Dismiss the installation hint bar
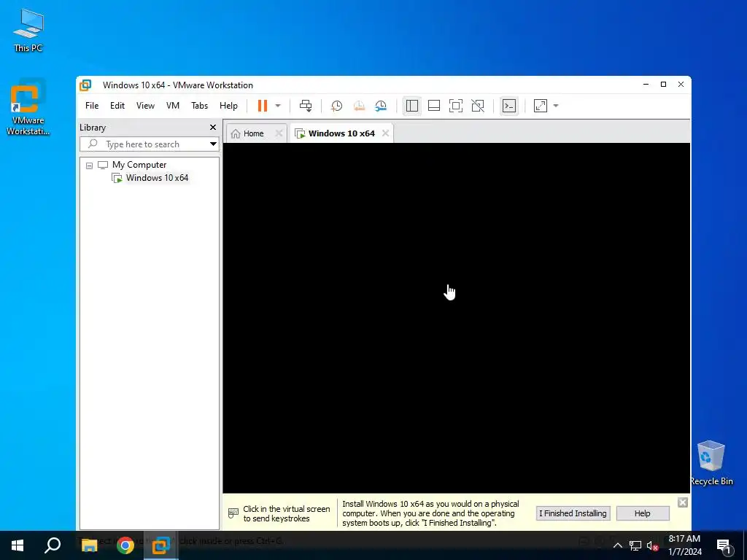This screenshot has height=560, width=747. [x=683, y=503]
